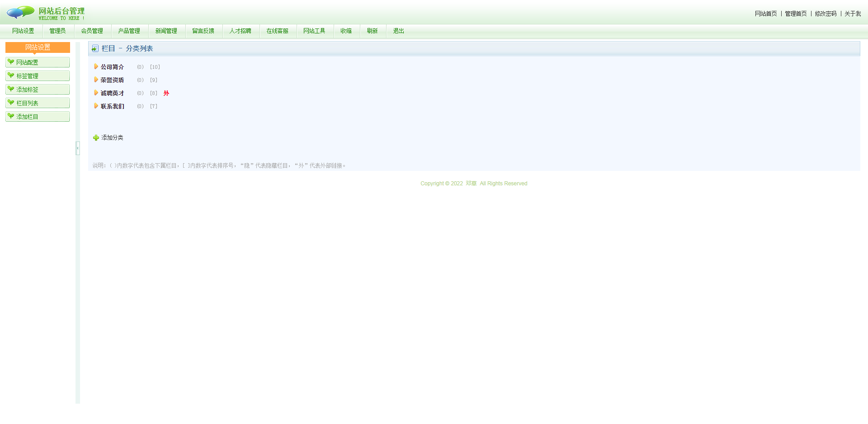Go to 管理首页 link
The height and width of the screenshot is (424, 868).
point(796,14)
